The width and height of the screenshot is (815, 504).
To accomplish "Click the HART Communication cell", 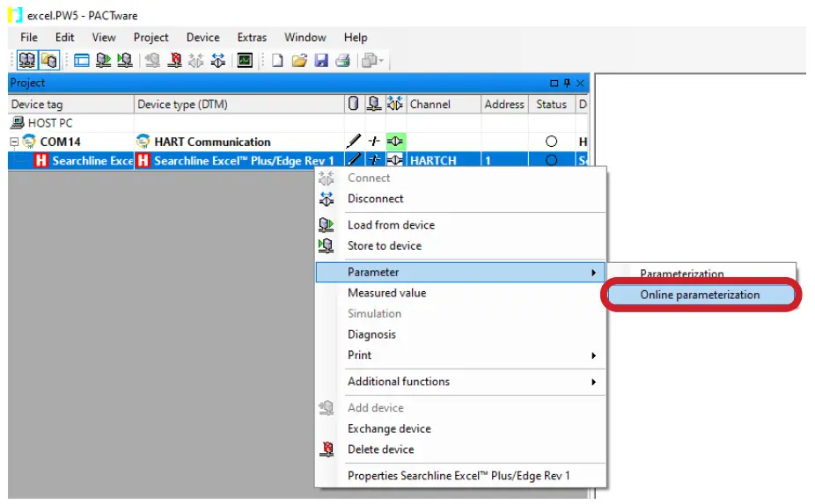I will (x=239, y=142).
